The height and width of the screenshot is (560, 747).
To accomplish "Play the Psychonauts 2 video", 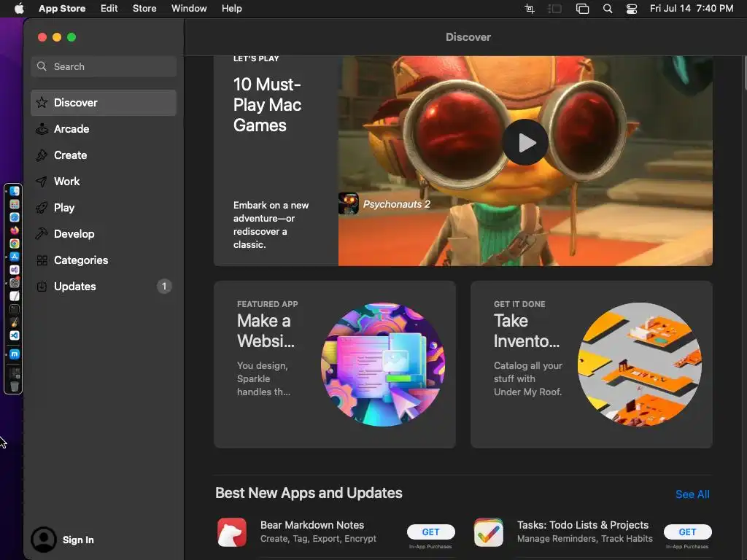I will coord(525,142).
